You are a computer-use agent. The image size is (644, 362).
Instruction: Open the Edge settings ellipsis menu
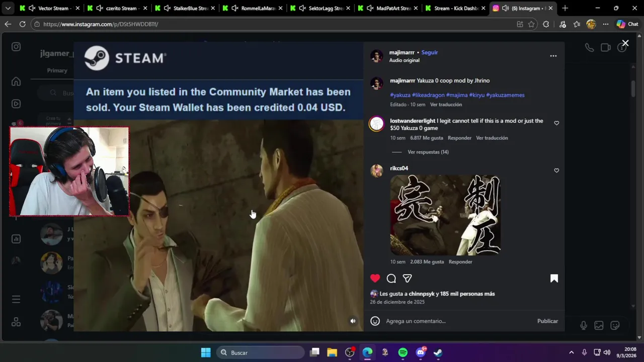tap(606, 24)
